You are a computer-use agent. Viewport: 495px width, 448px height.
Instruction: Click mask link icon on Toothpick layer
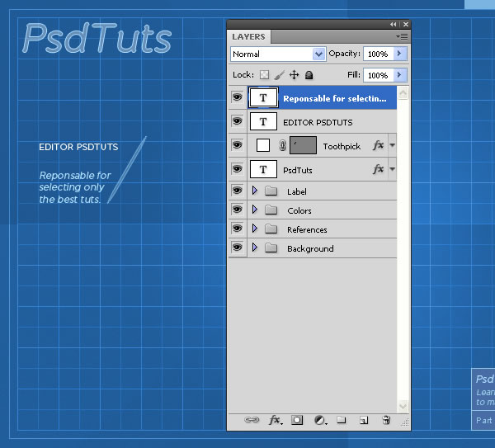coord(282,145)
